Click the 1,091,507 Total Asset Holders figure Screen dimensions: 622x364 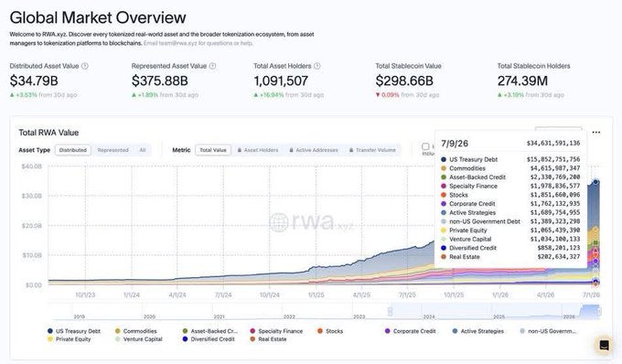pos(281,80)
